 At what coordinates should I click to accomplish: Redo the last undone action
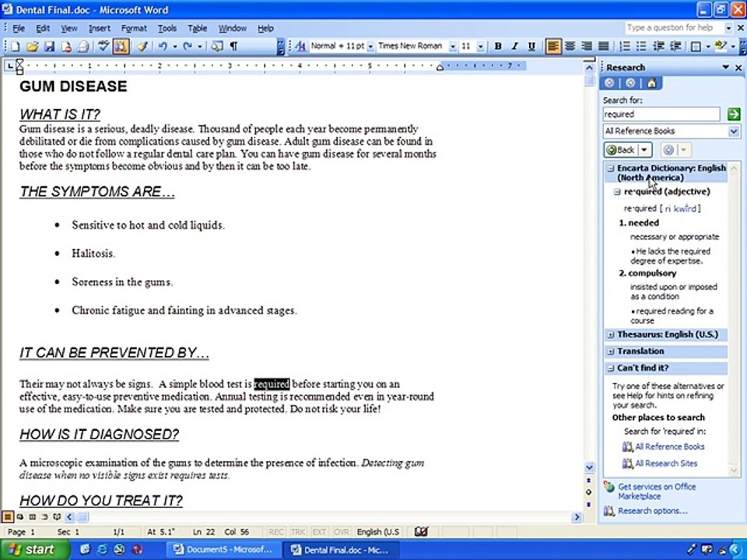[188, 46]
